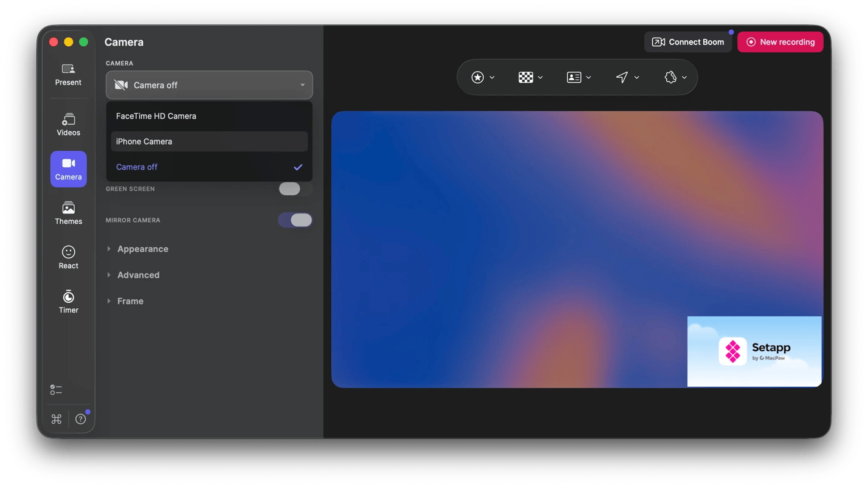Toggle the Mirror Camera switch
This screenshot has height=487, width=868.
pyautogui.click(x=295, y=220)
